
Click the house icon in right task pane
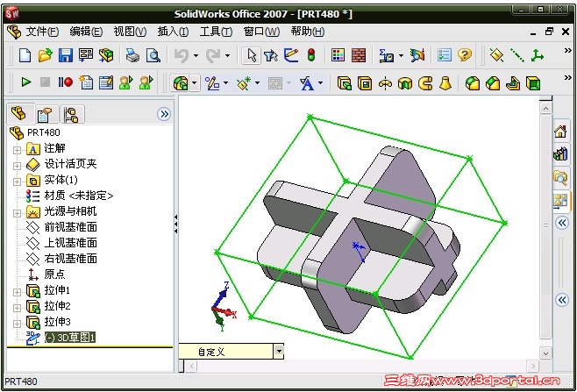[560, 131]
